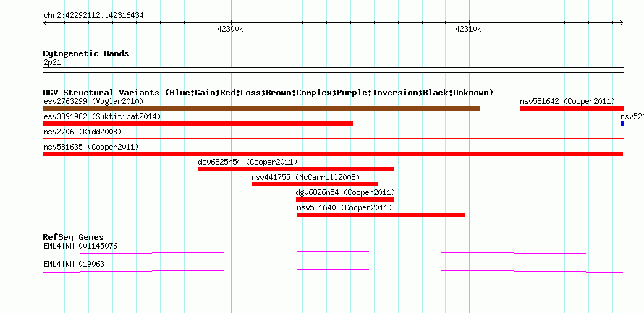Image resolution: width=644 pixels, height=313 pixels.
Task: Open the nsv581640 (Cooper2011) label
Action: (344, 207)
